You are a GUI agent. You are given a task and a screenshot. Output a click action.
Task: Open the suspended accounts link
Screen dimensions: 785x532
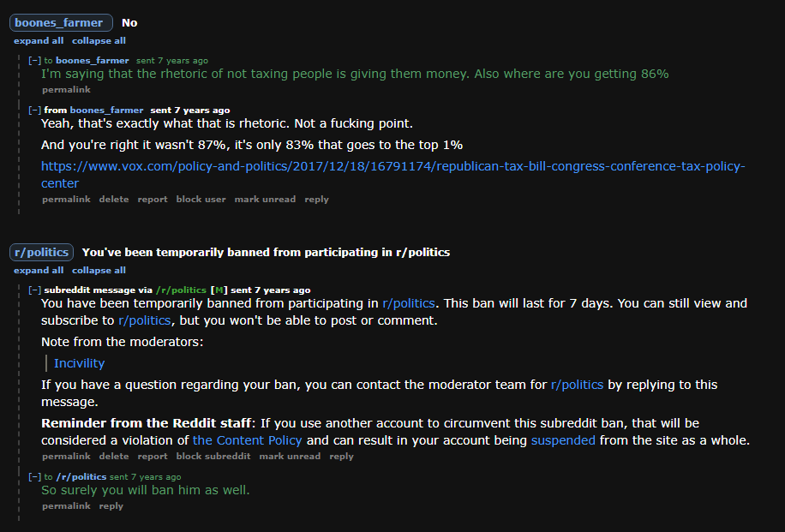tap(563, 440)
